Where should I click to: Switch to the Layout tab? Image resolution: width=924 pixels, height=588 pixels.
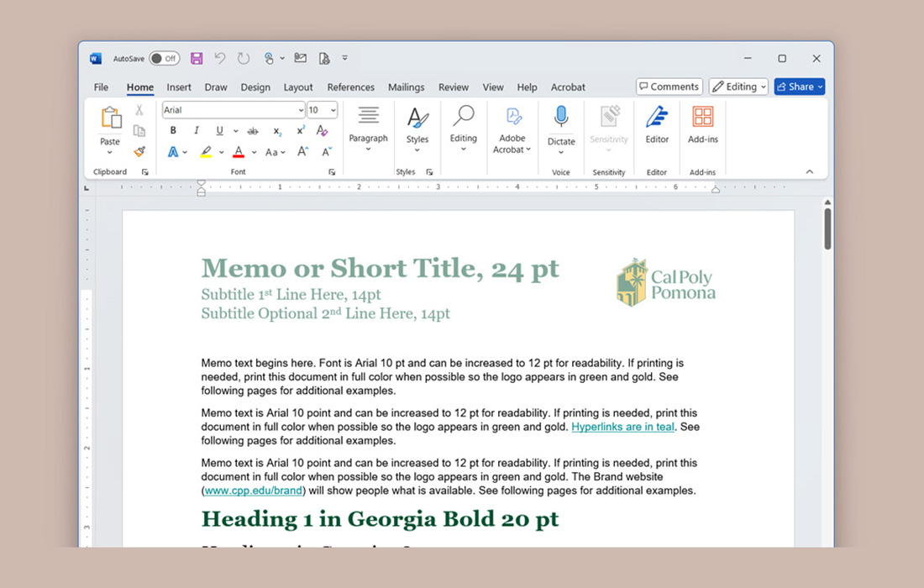[x=298, y=87]
